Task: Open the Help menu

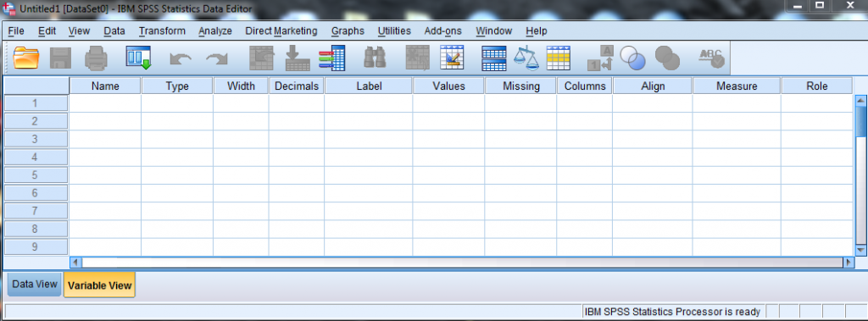Action: click(537, 31)
